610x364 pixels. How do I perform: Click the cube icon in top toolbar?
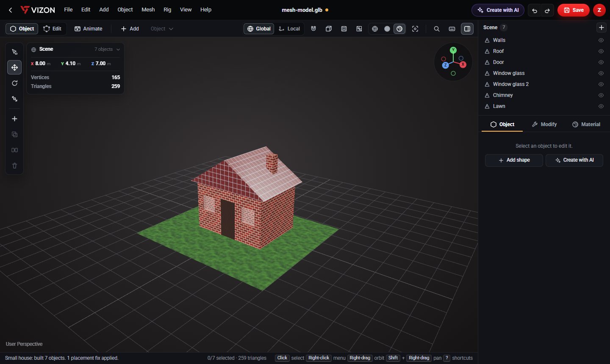pyautogui.click(x=329, y=29)
